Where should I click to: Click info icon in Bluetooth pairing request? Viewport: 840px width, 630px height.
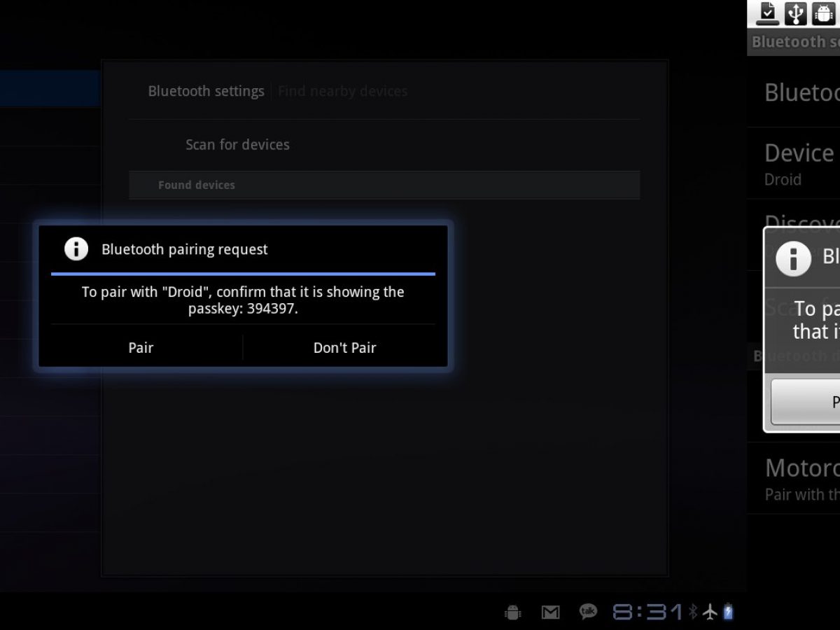pos(76,248)
